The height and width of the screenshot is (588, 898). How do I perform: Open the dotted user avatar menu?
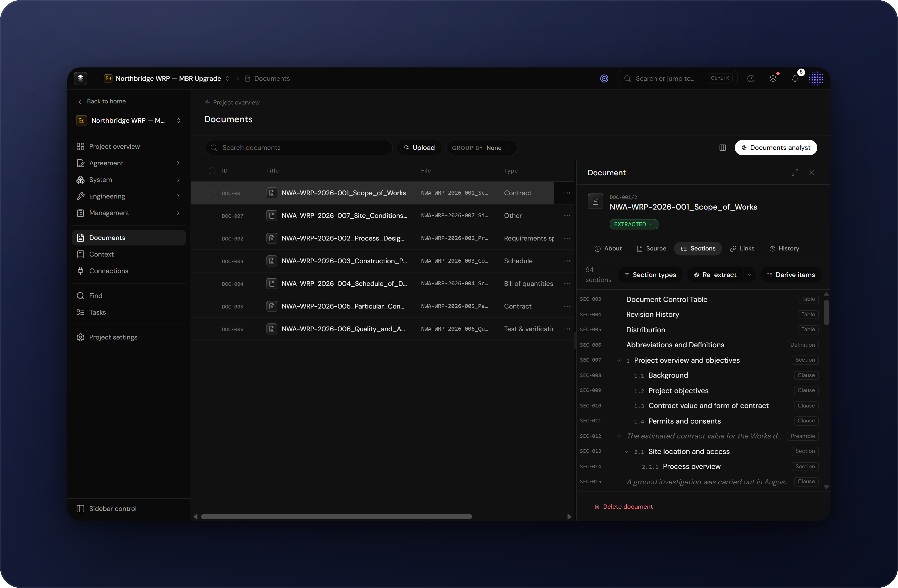pos(816,79)
